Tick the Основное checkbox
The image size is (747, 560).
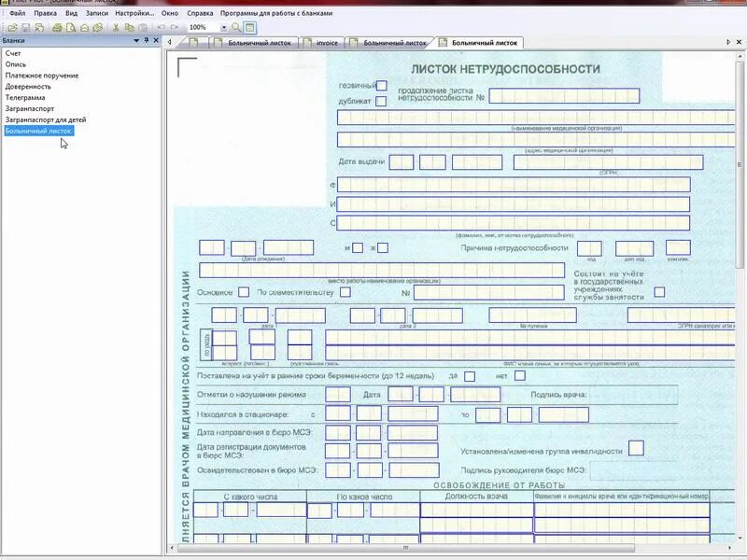click(244, 292)
